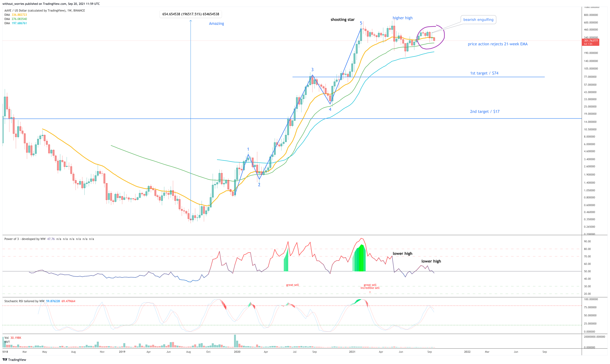Image resolution: width=610 pixels, height=364 pixels.
Task: Click 'without_worries published on TradingView.com' header
Action: [51, 4]
